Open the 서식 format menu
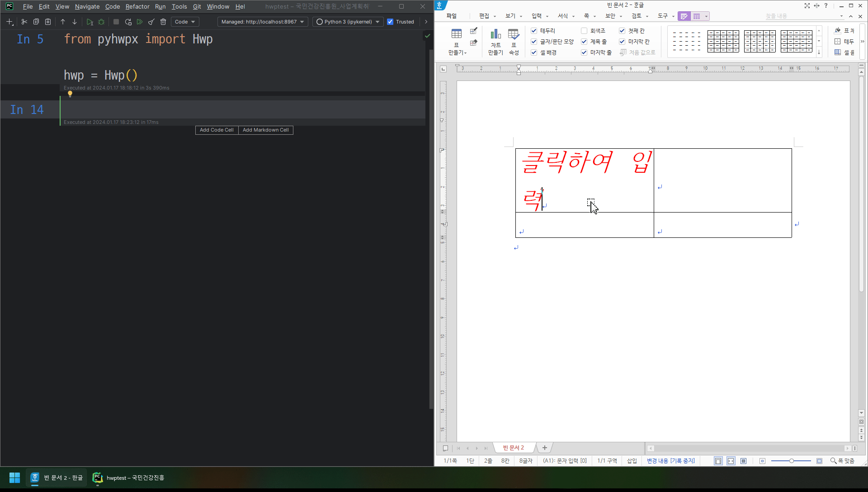 563,16
